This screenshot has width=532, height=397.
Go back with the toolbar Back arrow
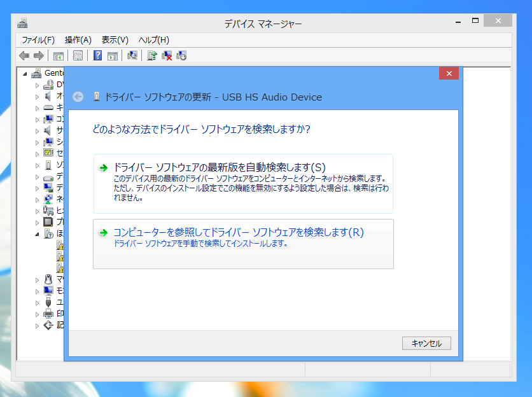24,55
